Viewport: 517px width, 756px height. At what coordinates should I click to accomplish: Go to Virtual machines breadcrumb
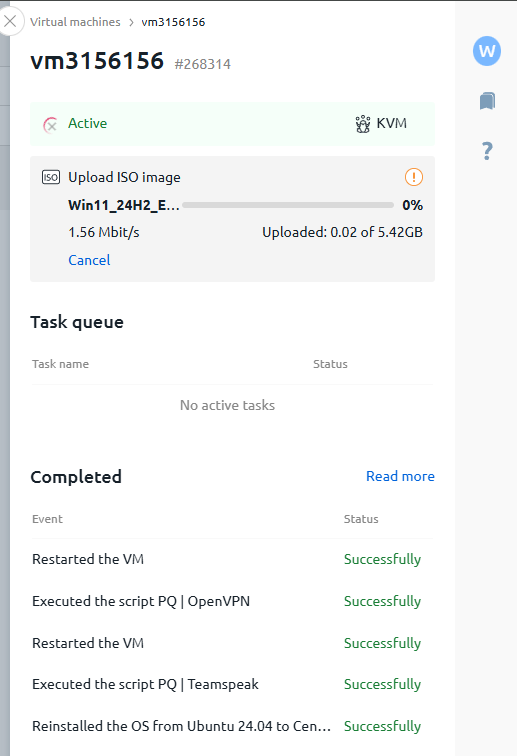[x=75, y=22]
